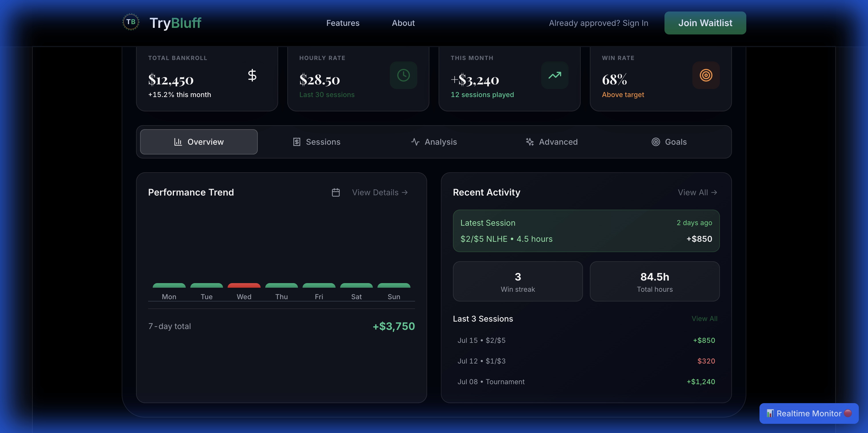Click the sparkles icon next to Advanced
The image size is (868, 433).
530,142
